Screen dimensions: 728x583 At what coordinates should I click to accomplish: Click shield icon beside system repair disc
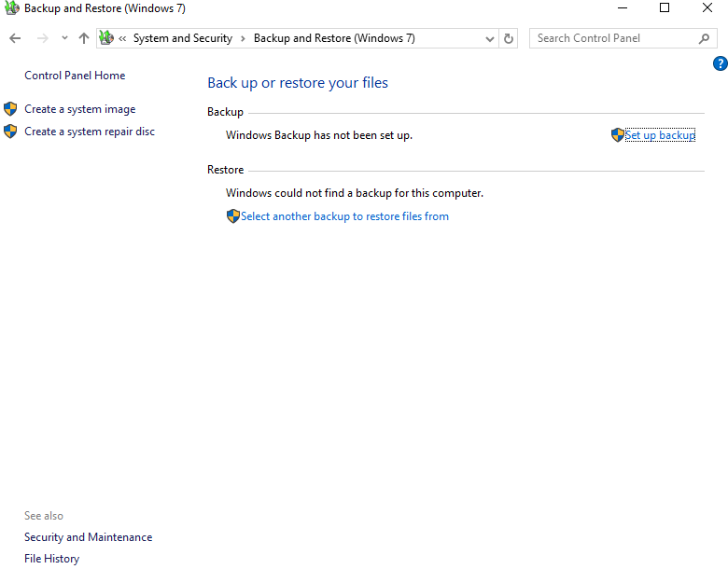point(10,132)
